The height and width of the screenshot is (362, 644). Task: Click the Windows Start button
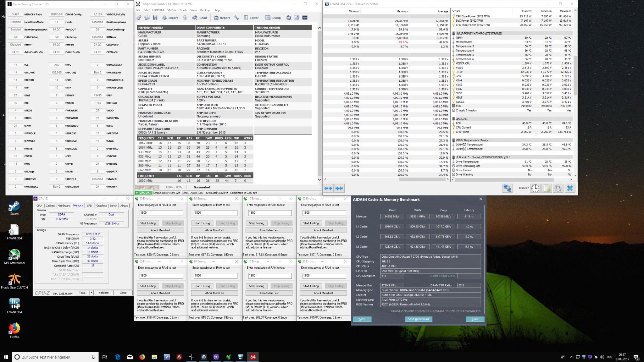click(6, 357)
